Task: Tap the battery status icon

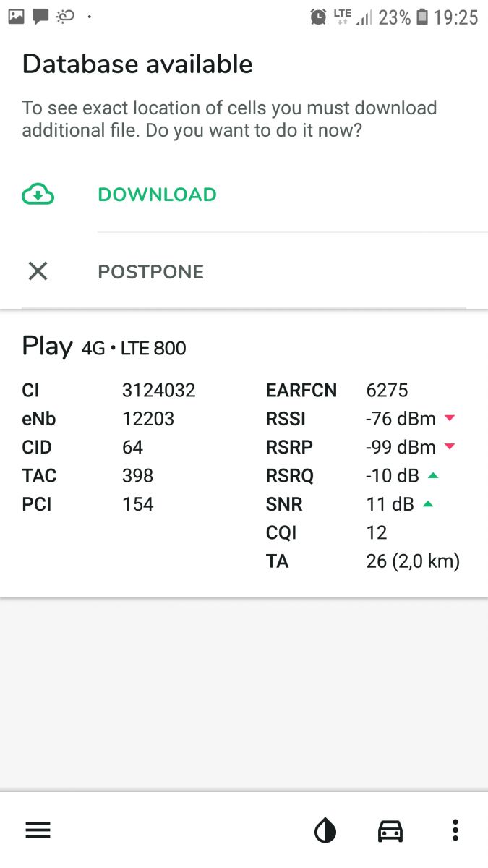Action: [422, 17]
